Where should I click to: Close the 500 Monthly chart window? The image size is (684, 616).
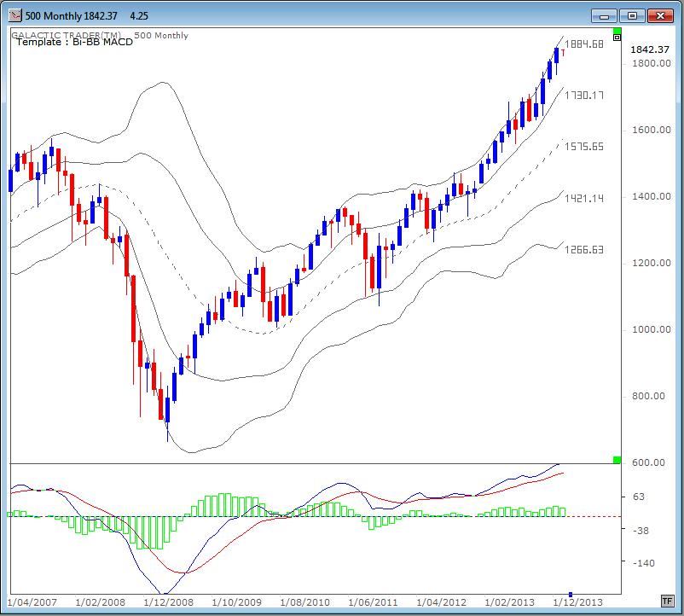pyautogui.click(x=660, y=16)
